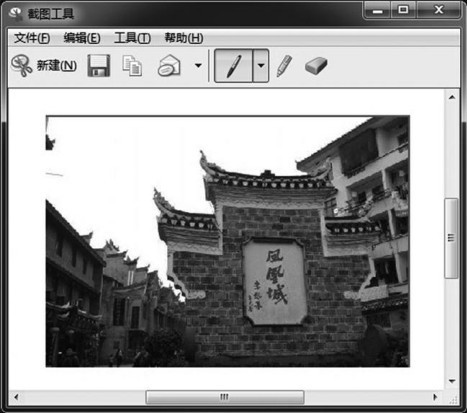Open the 工具(T) menu

click(132, 38)
